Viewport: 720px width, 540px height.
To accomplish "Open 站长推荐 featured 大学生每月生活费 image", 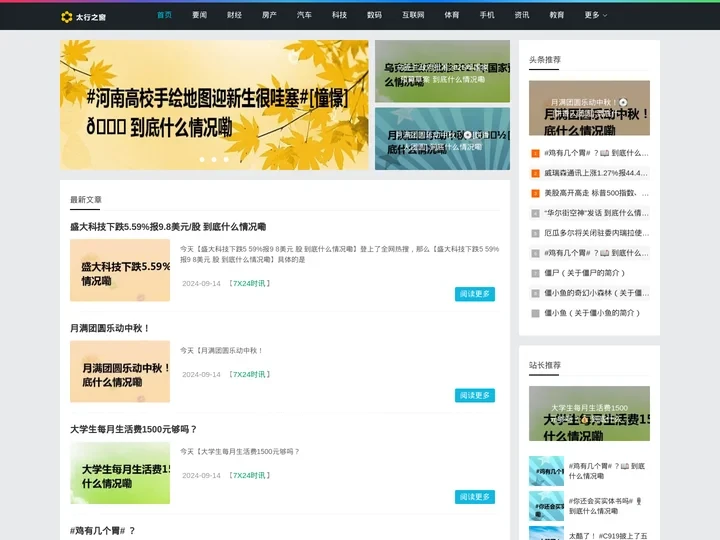I will pos(589,413).
